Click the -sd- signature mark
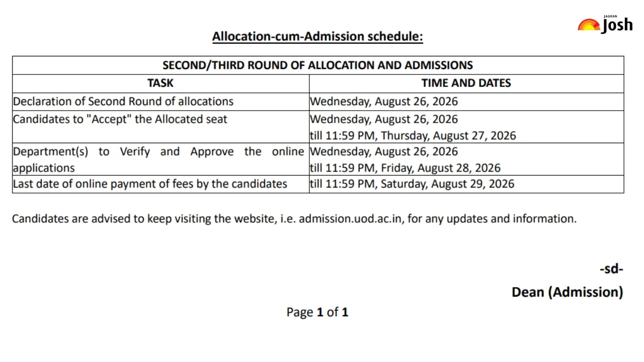Image resolution: width=644 pixels, height=362 pixels. 611,269
